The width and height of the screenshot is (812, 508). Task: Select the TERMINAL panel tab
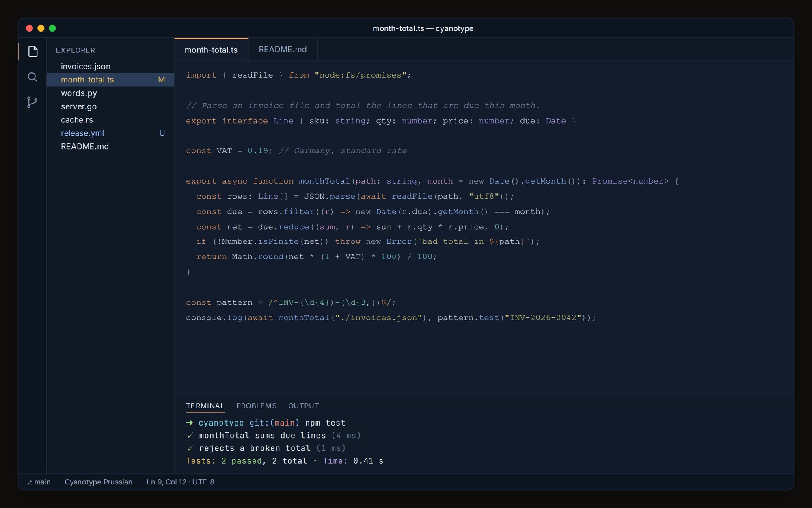[x=205, y=406]
